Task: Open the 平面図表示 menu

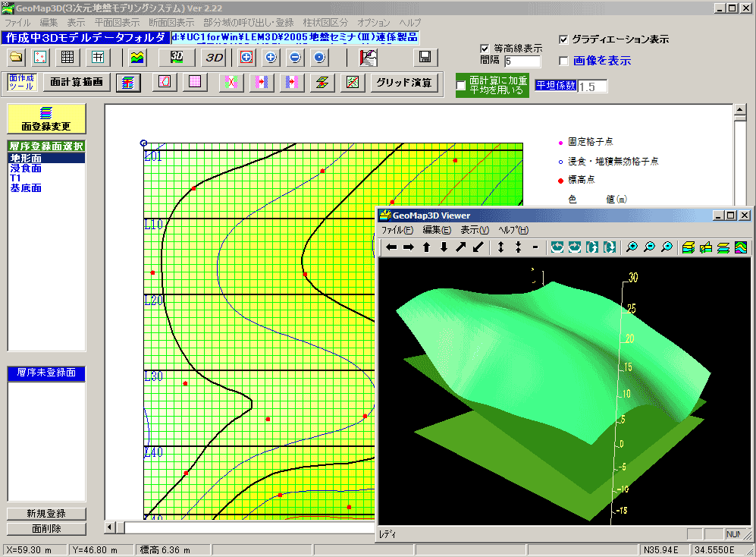Action: click(118, 23)
